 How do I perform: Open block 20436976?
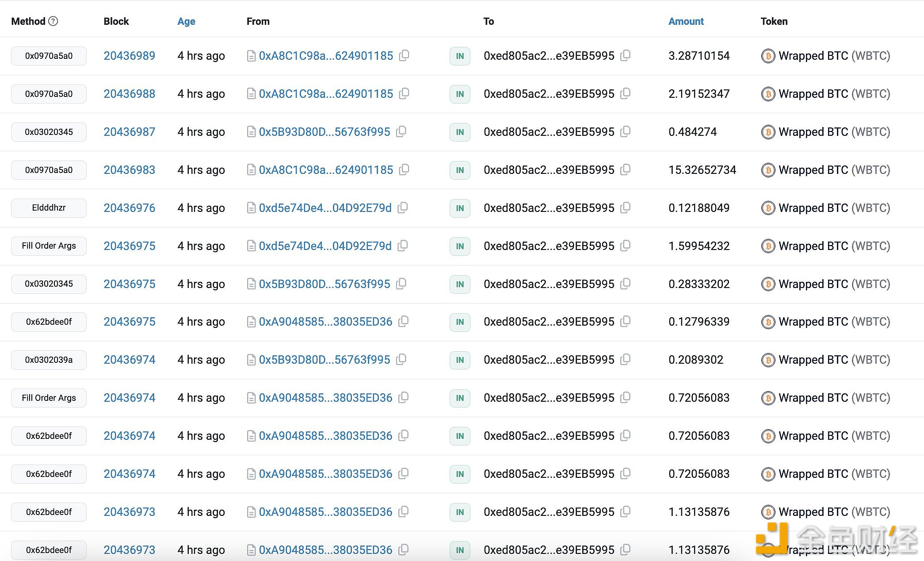(x=130, y=208)
